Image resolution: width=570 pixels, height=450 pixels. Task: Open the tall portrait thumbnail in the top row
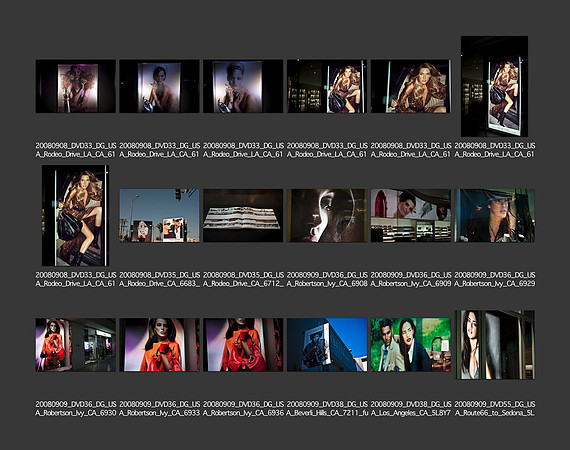pyautogui.click(x=494, y=86)
